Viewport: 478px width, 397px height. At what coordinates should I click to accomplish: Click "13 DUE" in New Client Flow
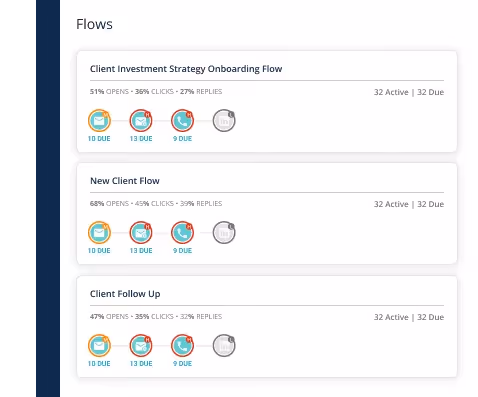coord(141,251)
